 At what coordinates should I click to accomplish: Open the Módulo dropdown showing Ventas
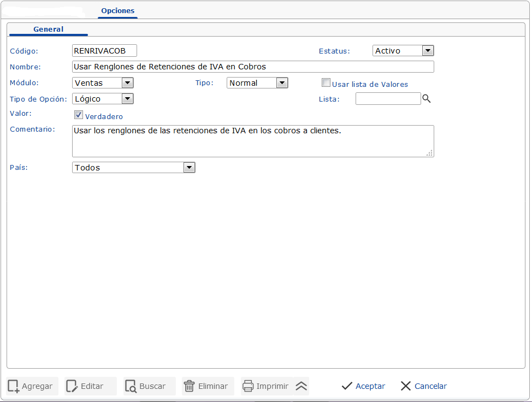128,82
